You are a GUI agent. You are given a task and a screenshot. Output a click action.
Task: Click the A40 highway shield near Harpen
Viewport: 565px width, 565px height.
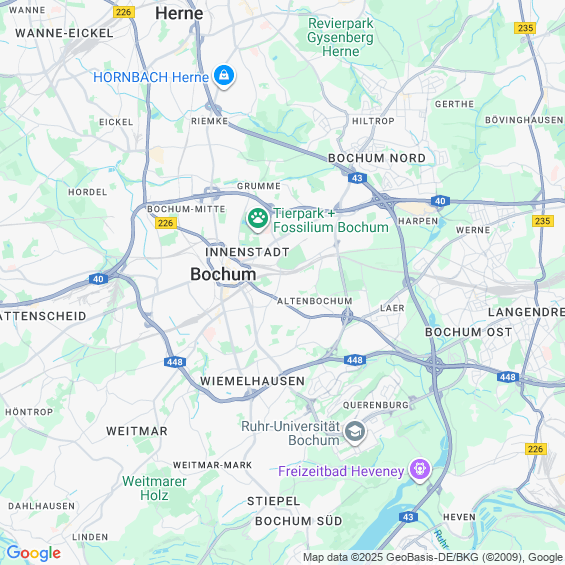point(440,201)
